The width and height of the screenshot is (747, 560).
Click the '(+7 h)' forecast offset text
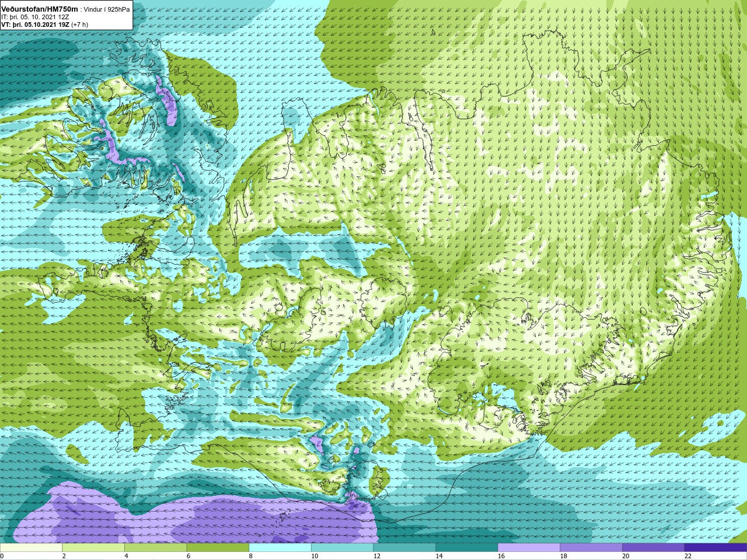pyautogui.click(x=79, y=24)
